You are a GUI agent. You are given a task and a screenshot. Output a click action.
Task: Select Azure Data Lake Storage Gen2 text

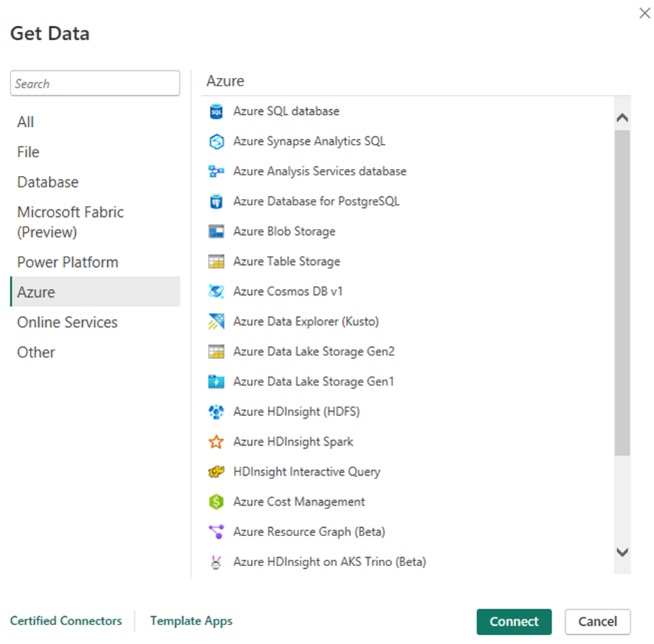[314, 351]
